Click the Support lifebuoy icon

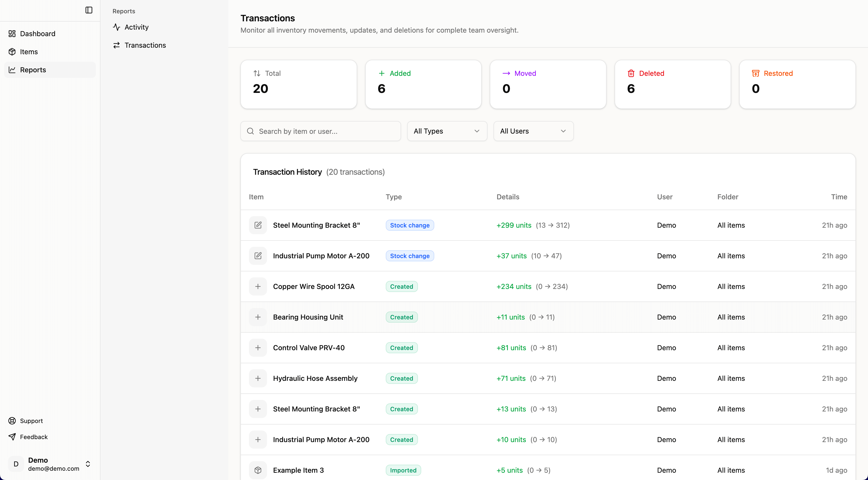click(12, 421)
